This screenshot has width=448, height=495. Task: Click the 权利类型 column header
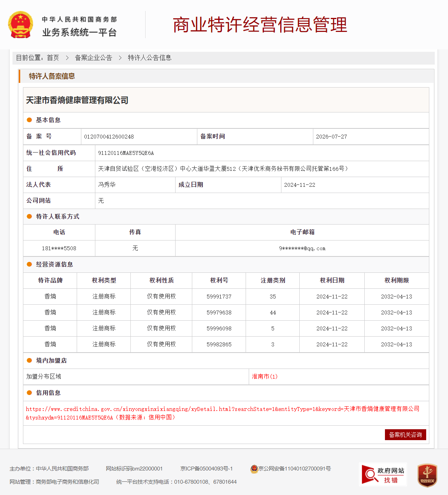[x=104, y=280]
